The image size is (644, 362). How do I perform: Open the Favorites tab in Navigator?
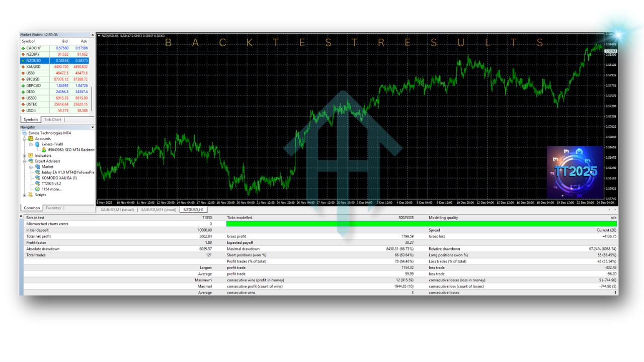(53, 208)
